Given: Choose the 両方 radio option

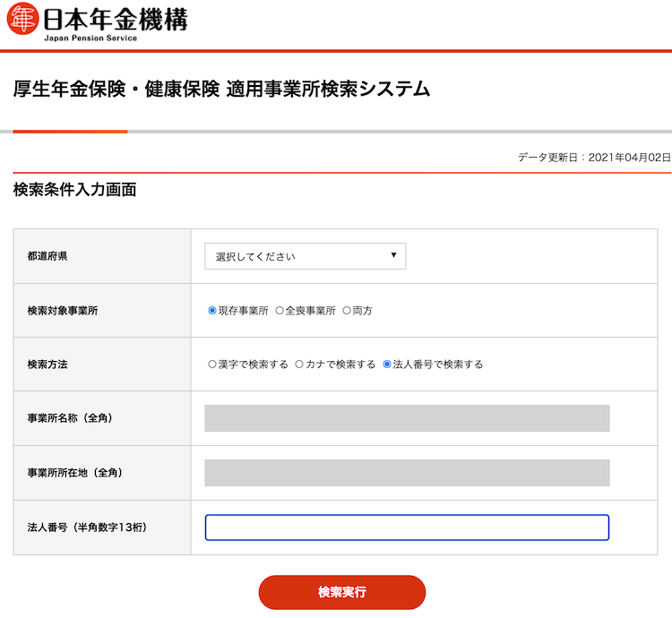Looking at the screenshot, I should [x=347, y=311].
